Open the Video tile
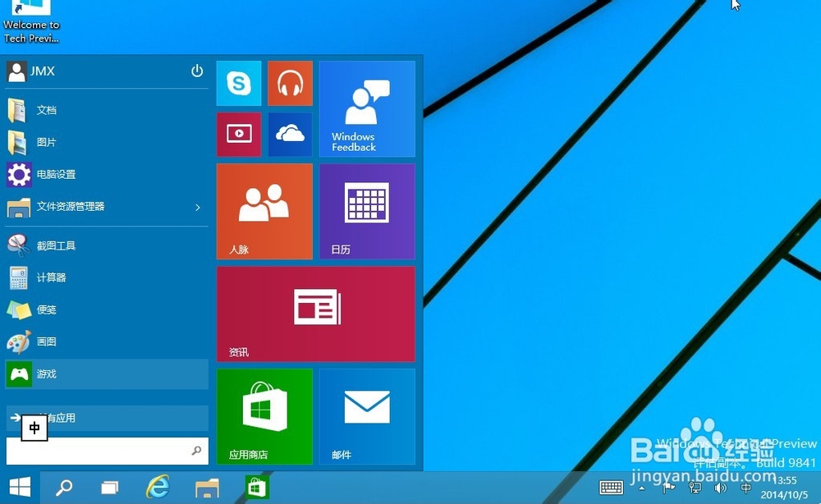 click(239, 134)
